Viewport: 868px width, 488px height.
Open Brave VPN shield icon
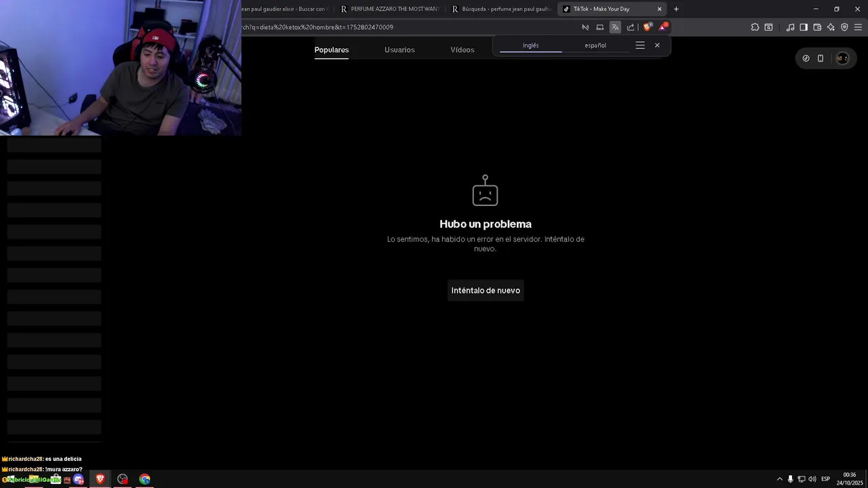point(844,27)
